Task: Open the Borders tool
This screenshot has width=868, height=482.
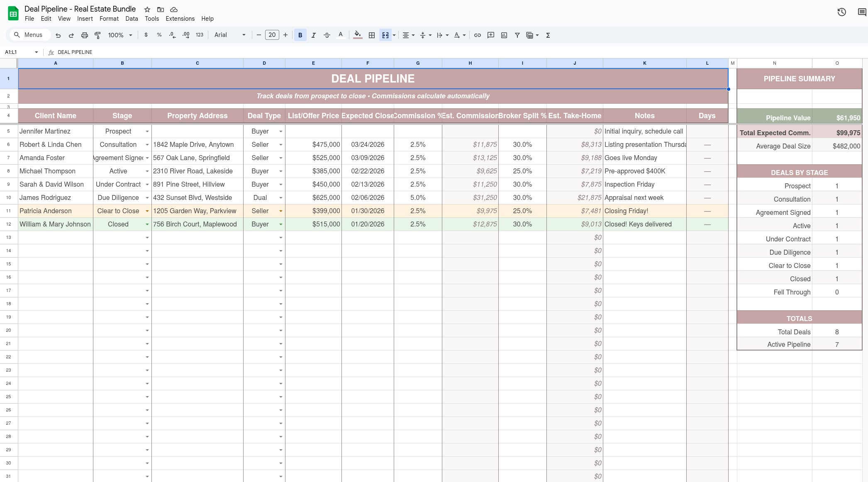Action: click(371, 35)
